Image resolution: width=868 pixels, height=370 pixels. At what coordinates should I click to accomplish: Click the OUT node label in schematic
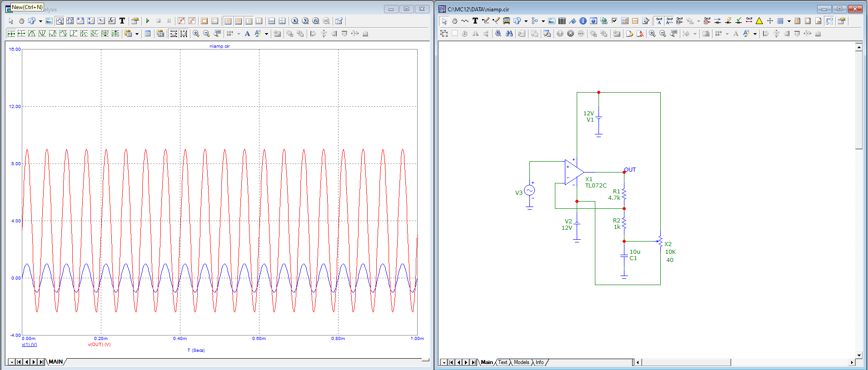(x=630, y=170)
